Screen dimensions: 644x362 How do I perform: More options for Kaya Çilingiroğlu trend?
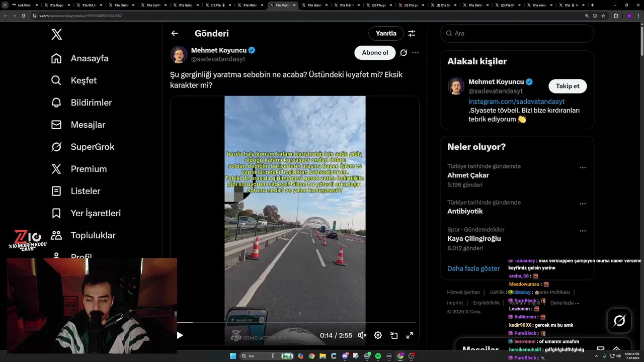coord(583,231)
